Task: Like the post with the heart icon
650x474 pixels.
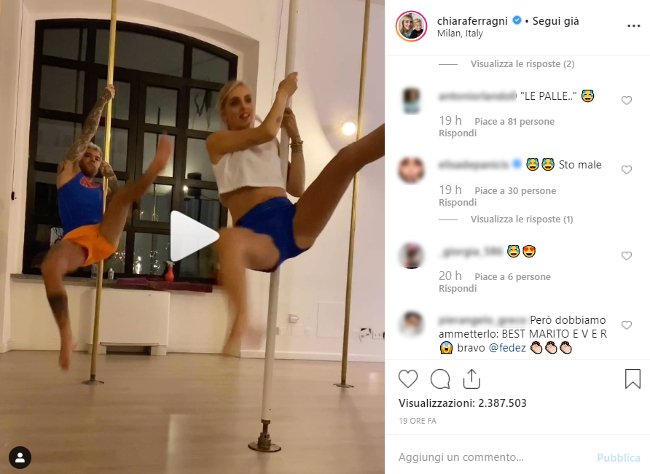Action: [x=408, y=379]
